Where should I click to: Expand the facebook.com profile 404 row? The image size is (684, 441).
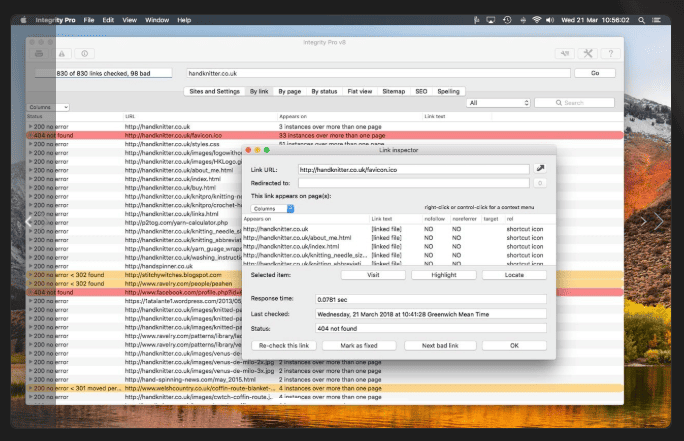tap(31, 292)
